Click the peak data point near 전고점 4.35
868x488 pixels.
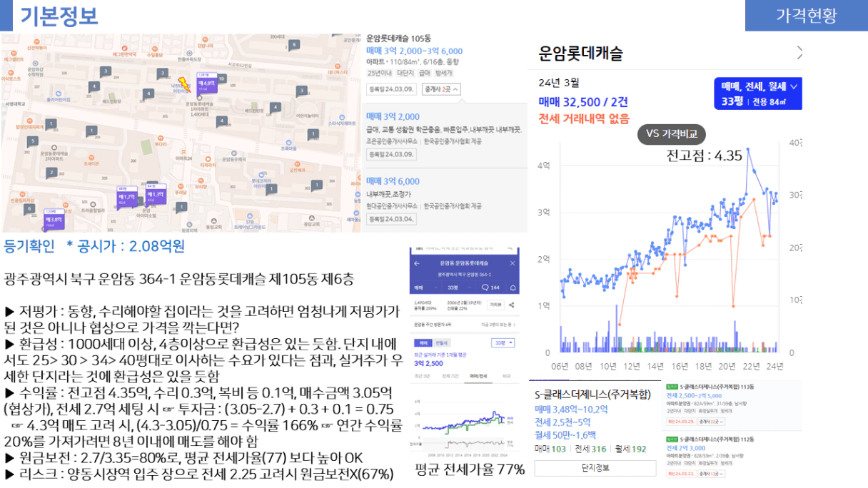(x=748, y=149)
